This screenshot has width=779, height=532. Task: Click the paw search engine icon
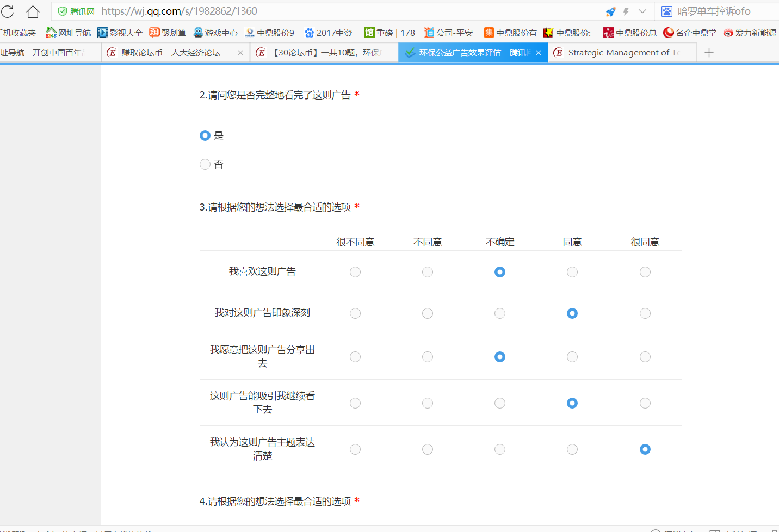(x=667, y=11)
